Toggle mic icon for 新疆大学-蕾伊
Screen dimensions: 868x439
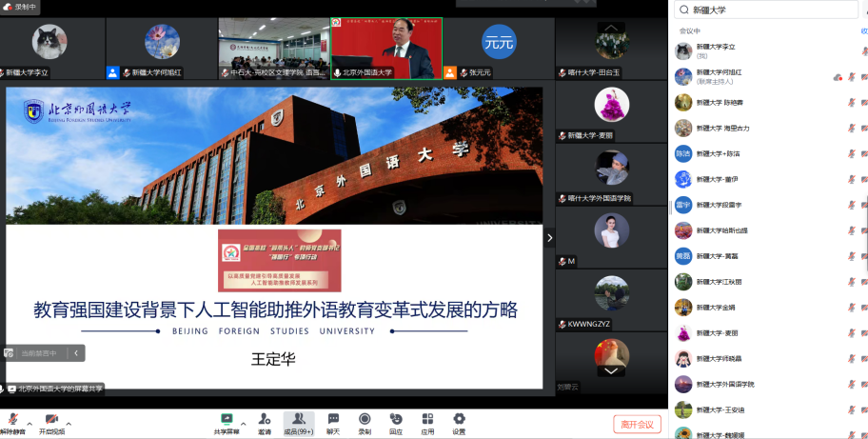pyautogui.click(x=852, y=179)
